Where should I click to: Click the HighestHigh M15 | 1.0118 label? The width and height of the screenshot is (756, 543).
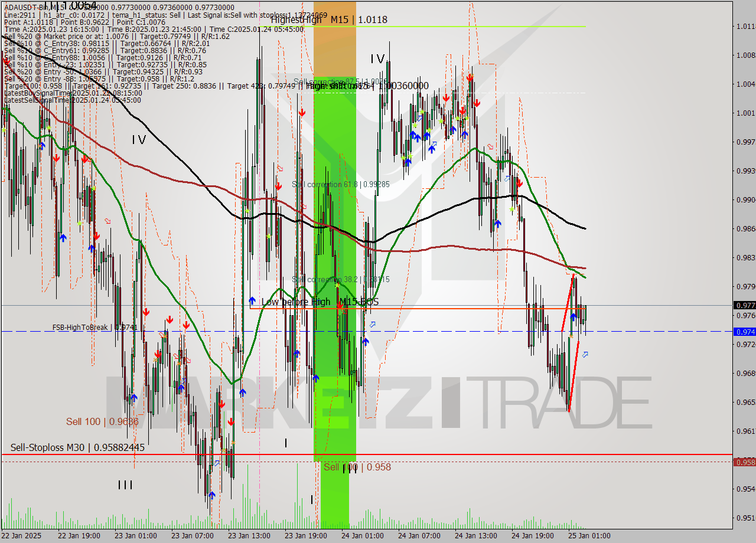click(x=330, y=20)
